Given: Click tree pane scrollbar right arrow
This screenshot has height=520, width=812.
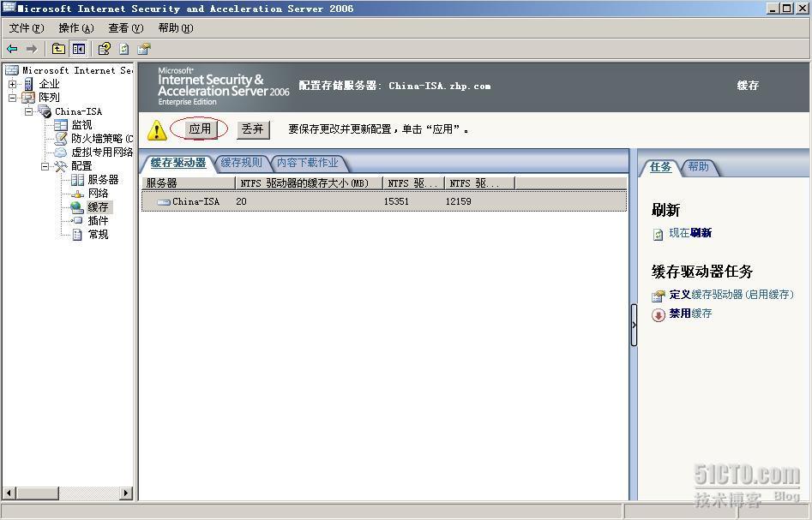Looking at the screenshot, I should [126, 493].
